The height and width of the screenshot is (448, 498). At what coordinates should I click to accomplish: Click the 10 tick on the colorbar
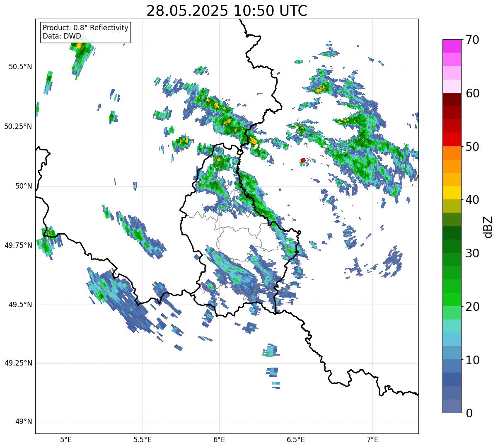[x=472, y=360]
